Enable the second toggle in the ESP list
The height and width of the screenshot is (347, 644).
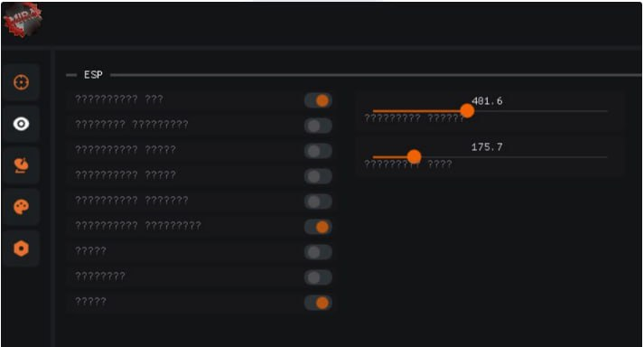click(x=318, y=126)
